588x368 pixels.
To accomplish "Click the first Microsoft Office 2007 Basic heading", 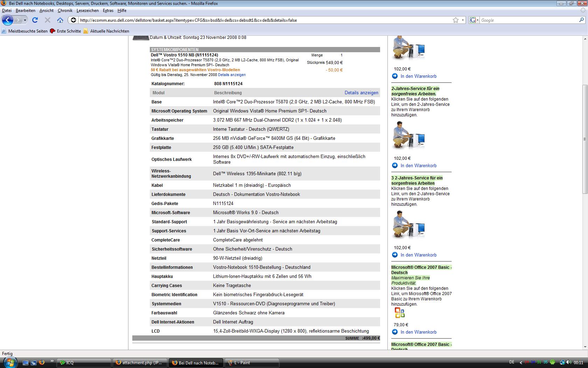I will tap(421, 270).
